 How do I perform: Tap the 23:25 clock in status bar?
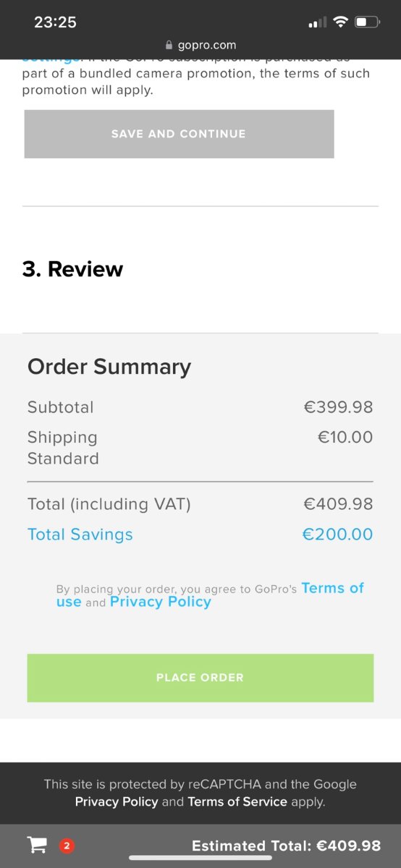[x=55, y=22]
